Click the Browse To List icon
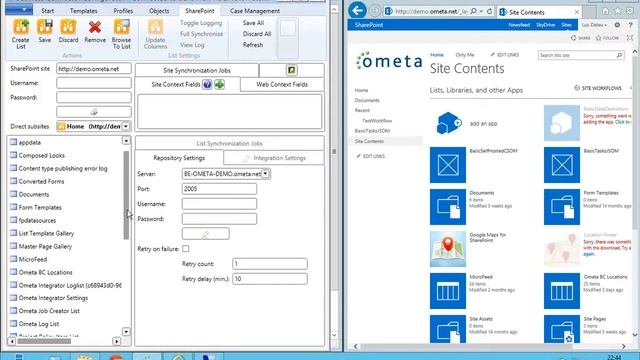The width and height of the screenshot is (640, 360). coord(121,27)
